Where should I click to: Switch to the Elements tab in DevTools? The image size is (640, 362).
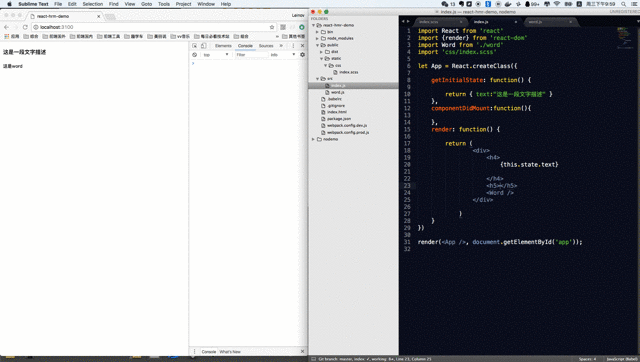click(223, 46)
